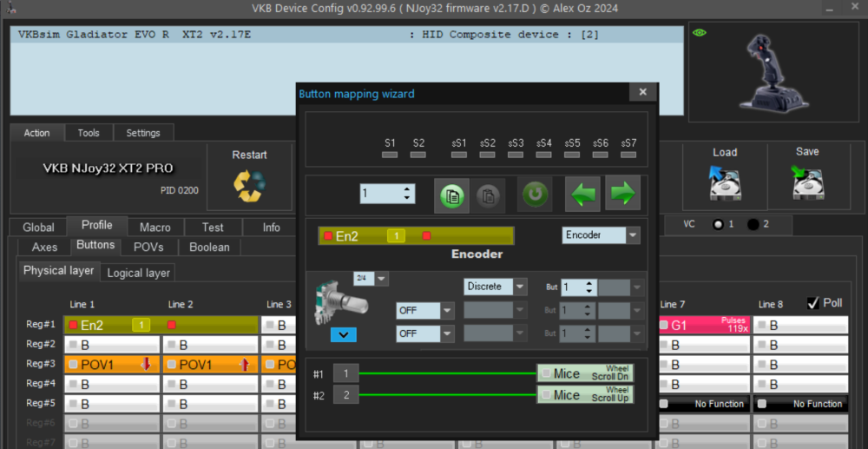The image size is (868, 449).
Task: Switch to the Tools tab
Action: [89, 133]
